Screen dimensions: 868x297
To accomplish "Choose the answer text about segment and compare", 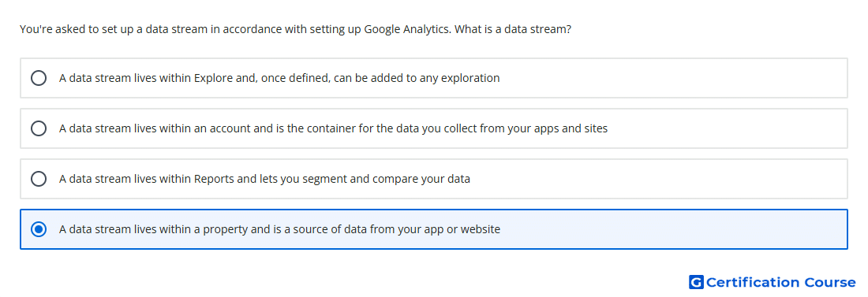I will (264, 179).
